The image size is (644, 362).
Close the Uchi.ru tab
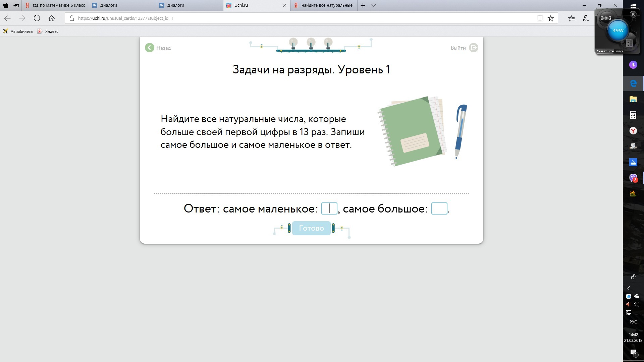(284, 5)
